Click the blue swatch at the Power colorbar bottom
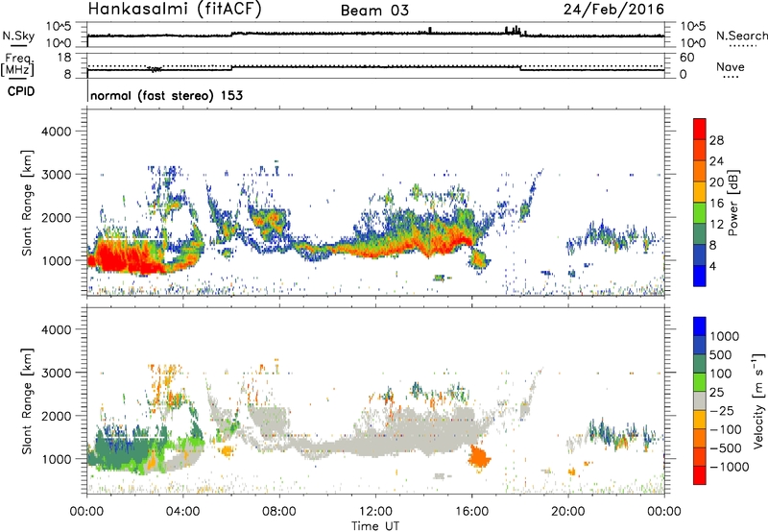This screenshot has height=532, width=768. tap(700, 276)
